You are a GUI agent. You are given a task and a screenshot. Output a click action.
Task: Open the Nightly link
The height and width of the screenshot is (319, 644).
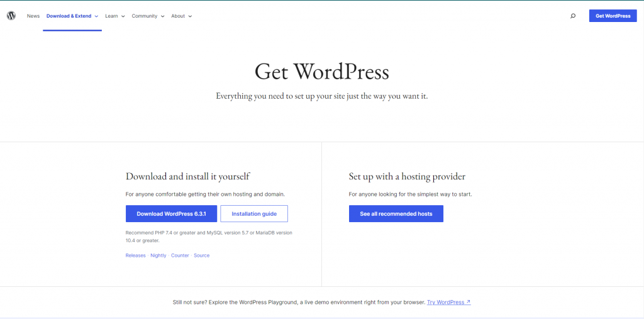[x=158, y=255]
